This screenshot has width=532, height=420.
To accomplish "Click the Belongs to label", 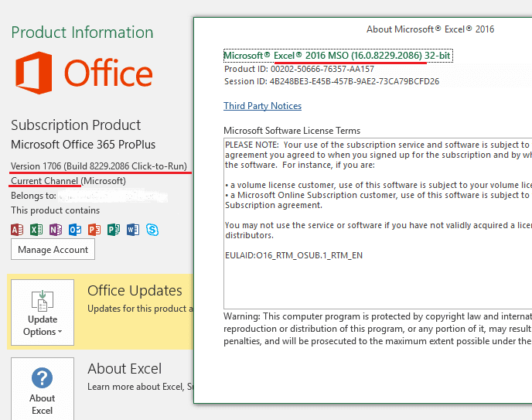I will (33, 196).
